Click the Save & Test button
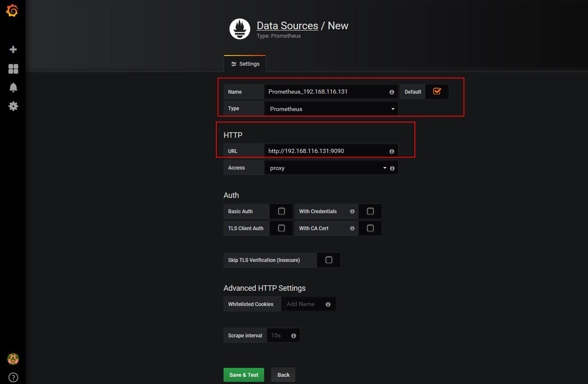588x384 pixels. (244, 375)
